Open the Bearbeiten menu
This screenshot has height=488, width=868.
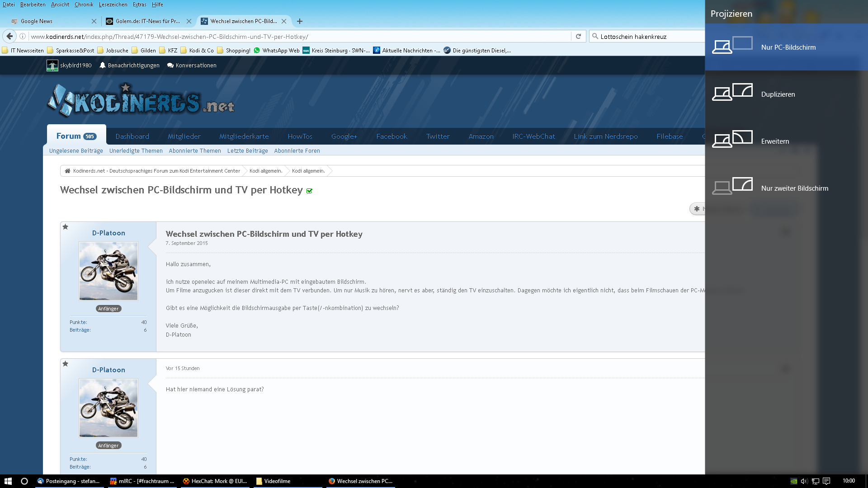[33, 5]
